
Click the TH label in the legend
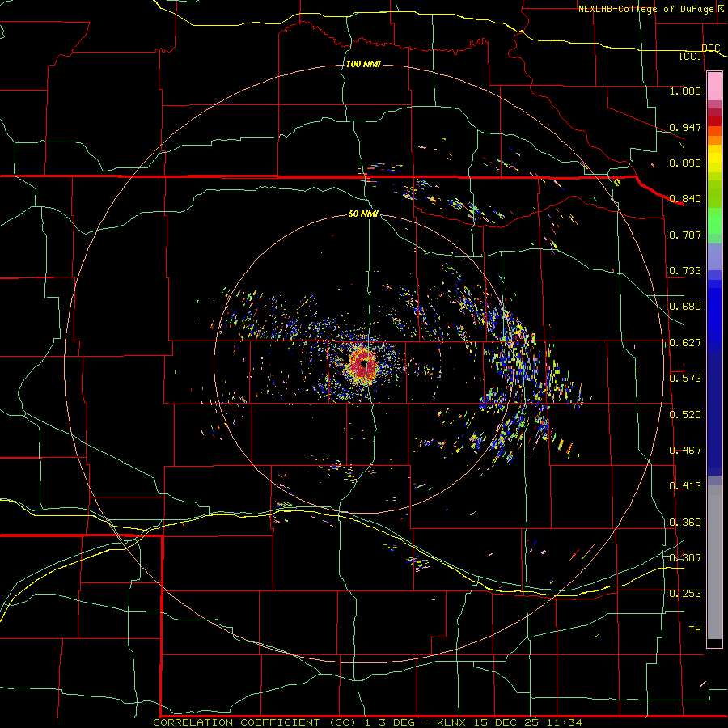point(695,629)
